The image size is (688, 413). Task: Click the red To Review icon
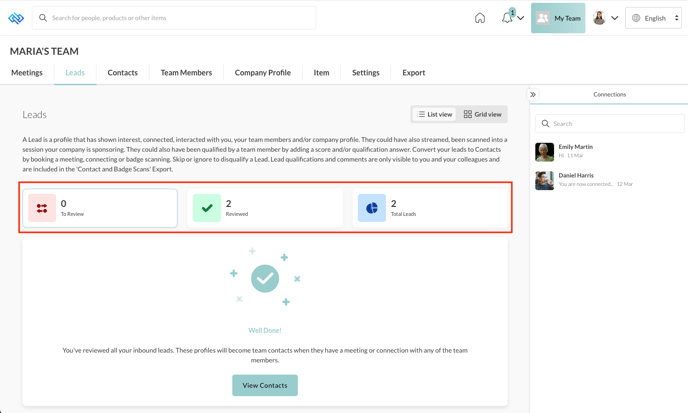pyautogui.click(x=42, y=208)
